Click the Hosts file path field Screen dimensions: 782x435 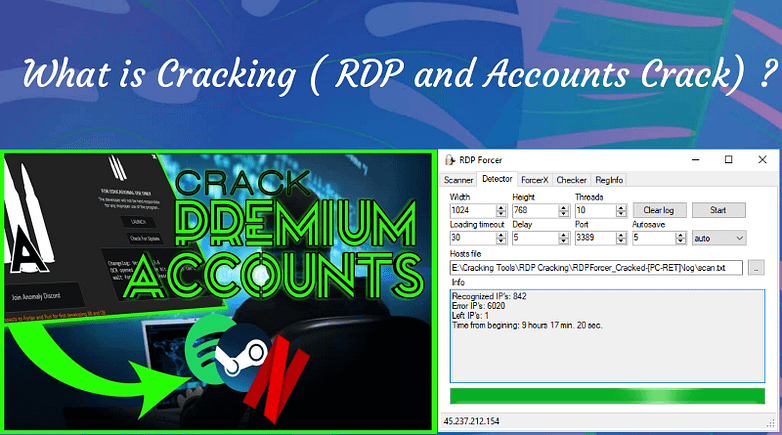[596, 268]
